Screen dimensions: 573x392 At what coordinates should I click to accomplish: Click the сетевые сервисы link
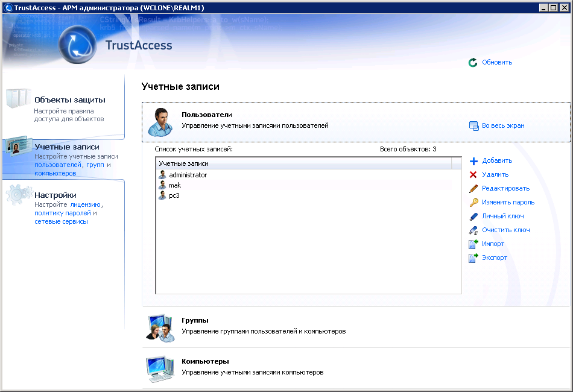click(61, 221)
